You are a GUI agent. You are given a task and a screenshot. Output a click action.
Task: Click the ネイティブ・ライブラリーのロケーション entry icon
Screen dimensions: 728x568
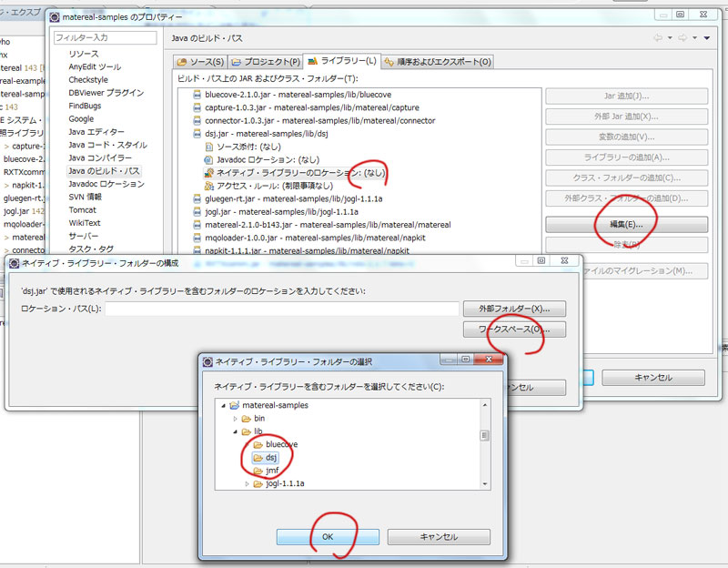[x=209, y=172]
